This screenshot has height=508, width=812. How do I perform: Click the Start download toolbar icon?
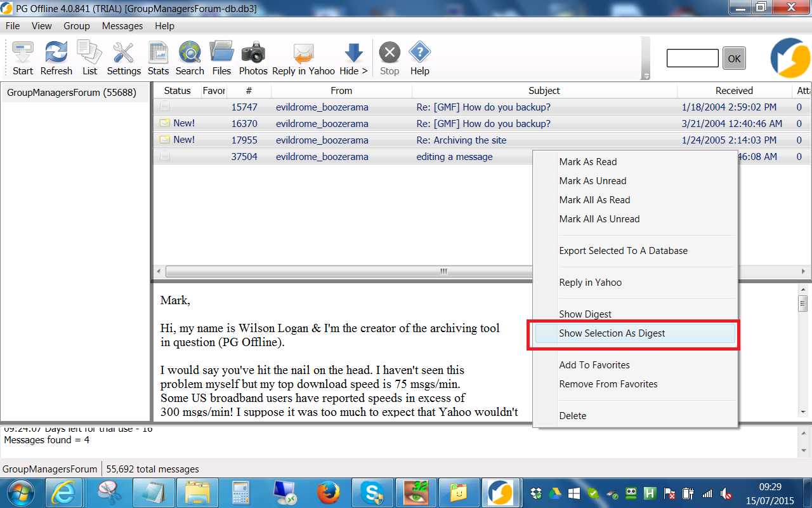coord(23,52)
